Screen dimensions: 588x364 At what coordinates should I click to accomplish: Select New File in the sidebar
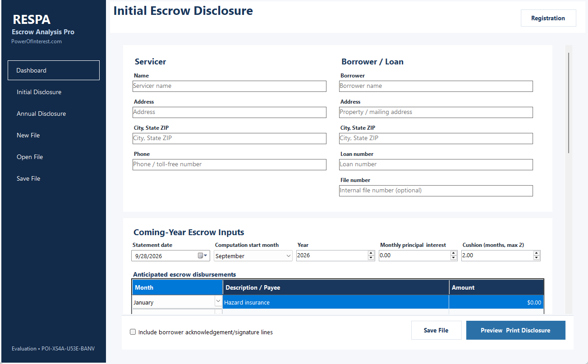(x=54, y=135)
